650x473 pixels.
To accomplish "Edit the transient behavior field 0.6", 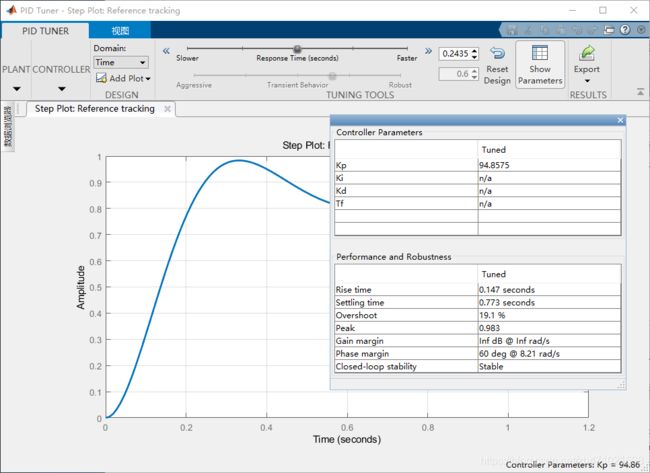I will [x=455, y=74].
